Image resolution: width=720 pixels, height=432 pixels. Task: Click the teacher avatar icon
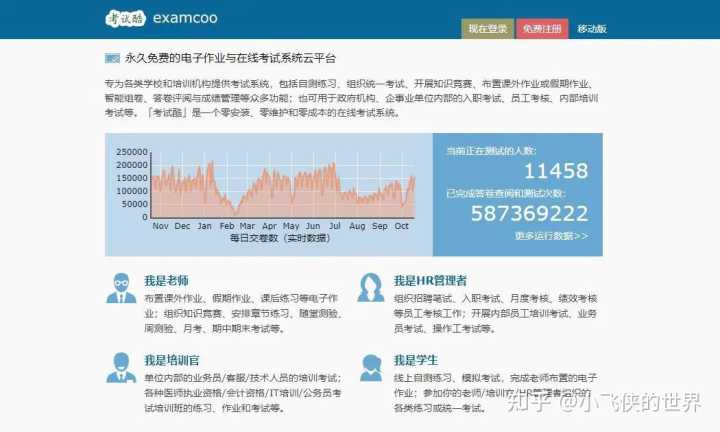(x=122, y=288)
